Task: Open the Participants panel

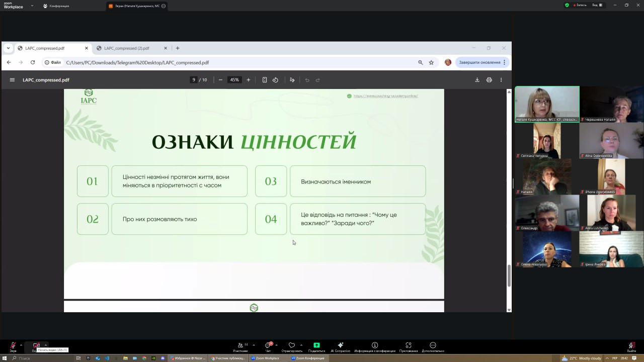Action: pyautogui.click(x=240, y=345)
